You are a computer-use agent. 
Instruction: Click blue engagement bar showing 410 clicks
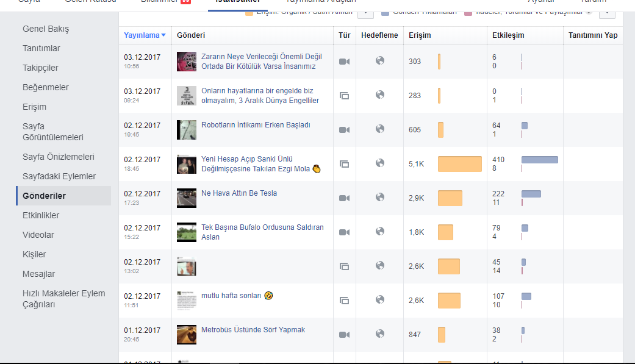(540, 160)
